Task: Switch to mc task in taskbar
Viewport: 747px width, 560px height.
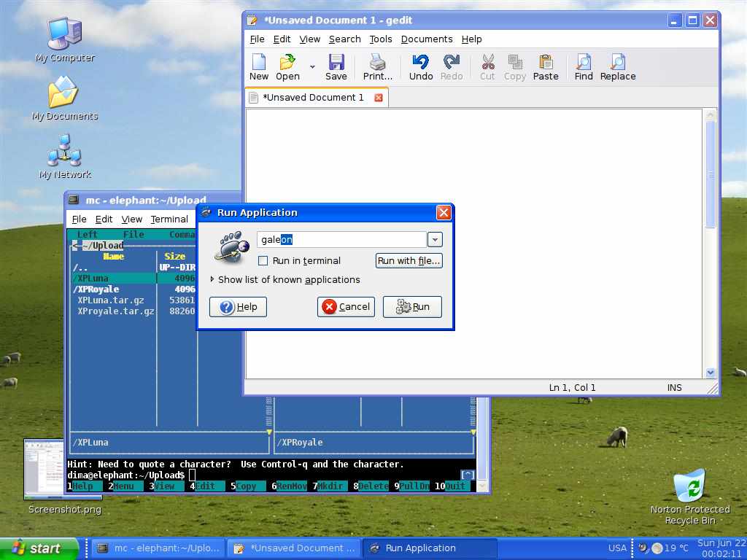Action: [158, 548]
